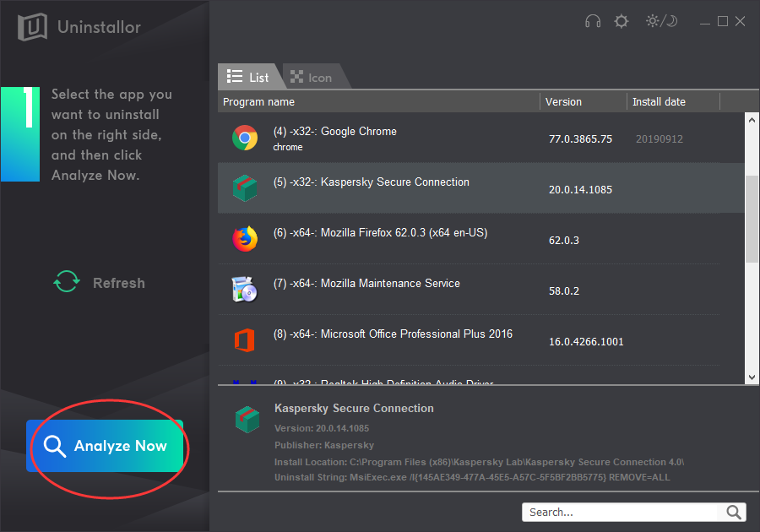Click the Refresh button
Viewport: 760px width, 532px height.
coord(100,282)
